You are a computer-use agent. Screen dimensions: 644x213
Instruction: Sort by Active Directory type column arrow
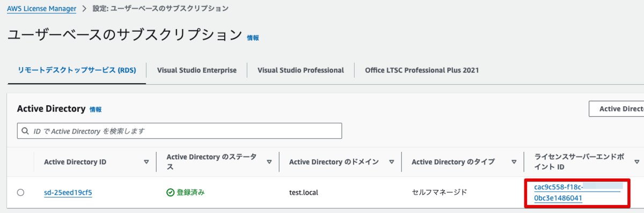pyautogui.click(x=514, y=161)
